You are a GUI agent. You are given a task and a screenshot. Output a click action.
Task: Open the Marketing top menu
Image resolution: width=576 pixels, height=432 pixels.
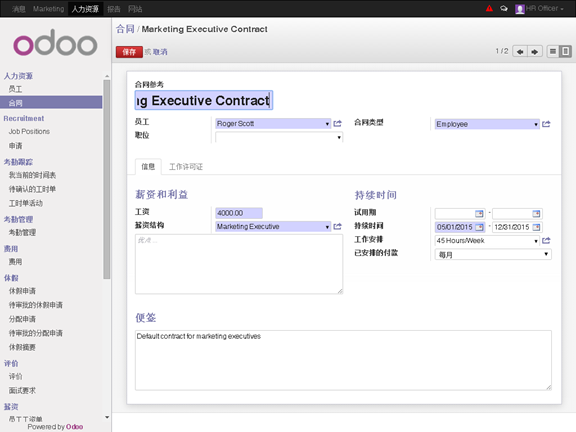point(48,9)
